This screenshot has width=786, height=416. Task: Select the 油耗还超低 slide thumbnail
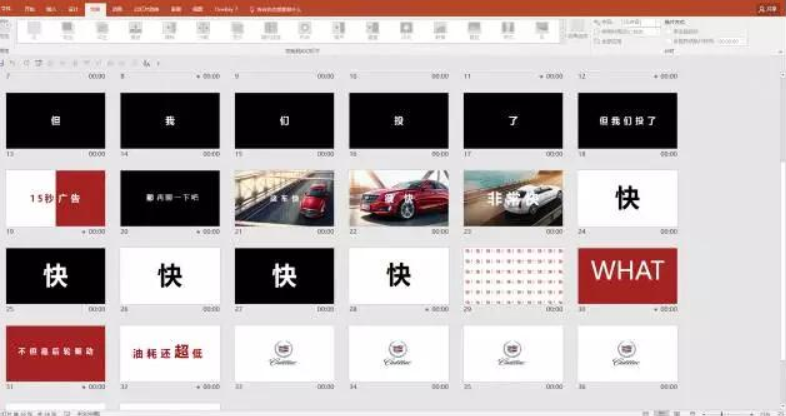click(x=170, y=354)
